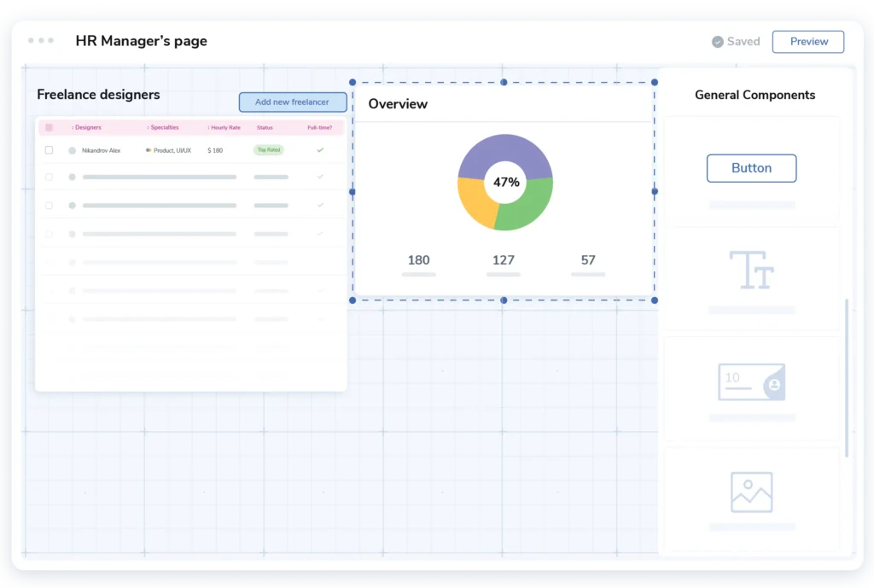Click the pink table icon in the header row
The width and height of the screenshot is (874, 588).
(49, 127)
